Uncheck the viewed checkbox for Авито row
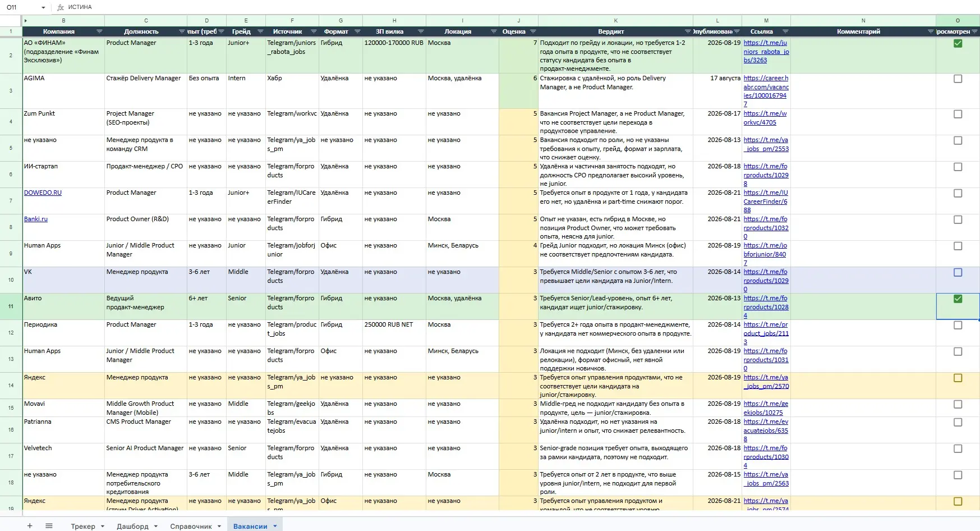Viewport: 980px width, 531px height. tap(958, 299)
